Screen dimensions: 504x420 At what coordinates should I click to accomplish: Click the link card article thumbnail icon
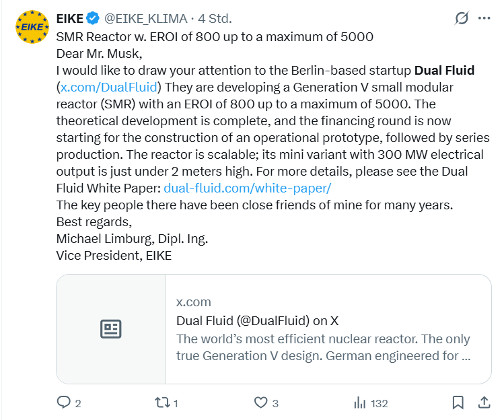point(111,329)
